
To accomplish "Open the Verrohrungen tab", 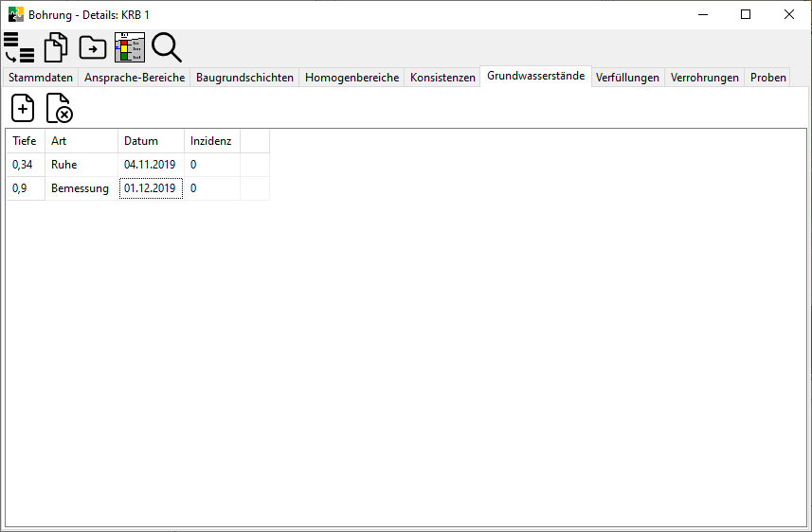I will coord(704,78).
